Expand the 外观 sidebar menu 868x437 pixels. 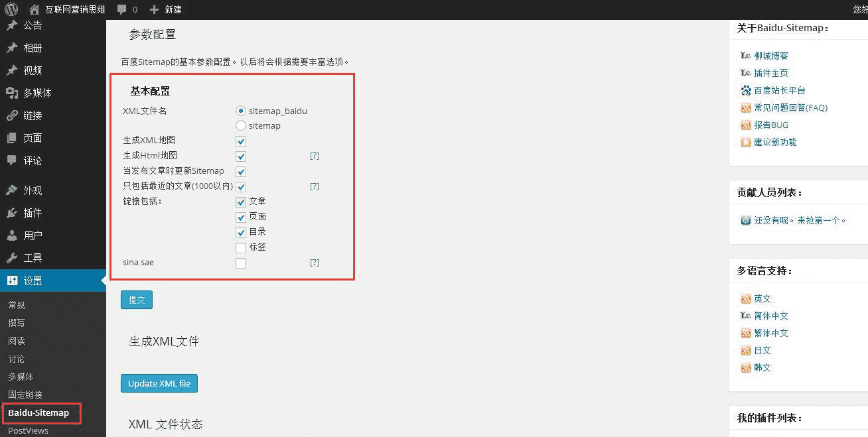click(30, 190)
